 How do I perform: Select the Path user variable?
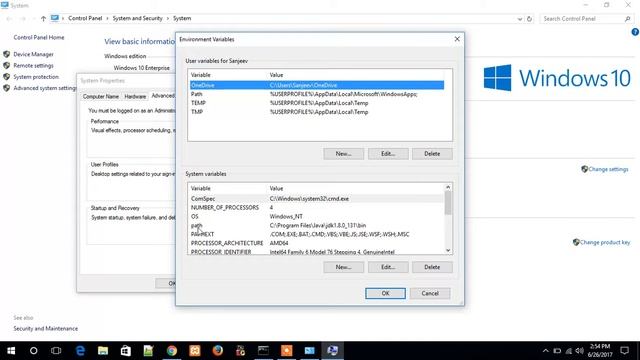317,94
